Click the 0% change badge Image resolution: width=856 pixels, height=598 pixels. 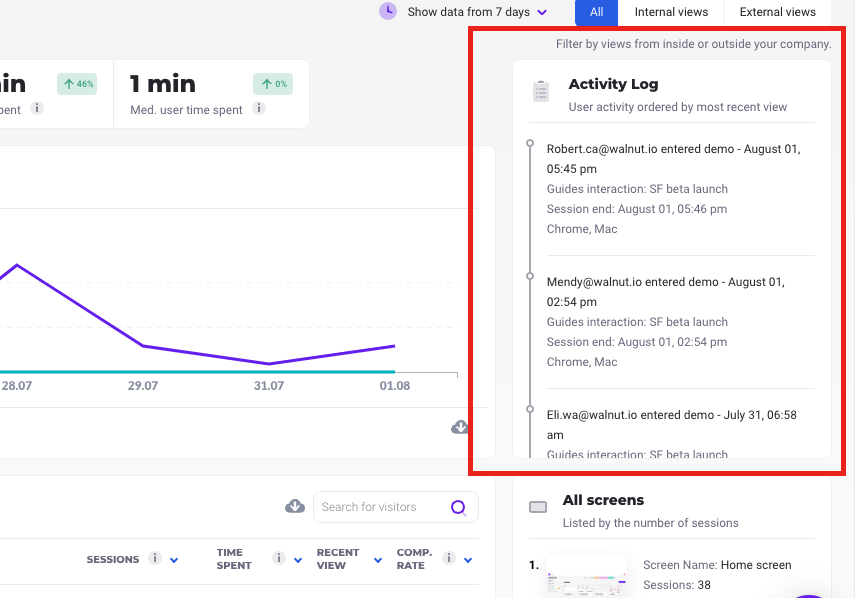click(x=273, y=84)
